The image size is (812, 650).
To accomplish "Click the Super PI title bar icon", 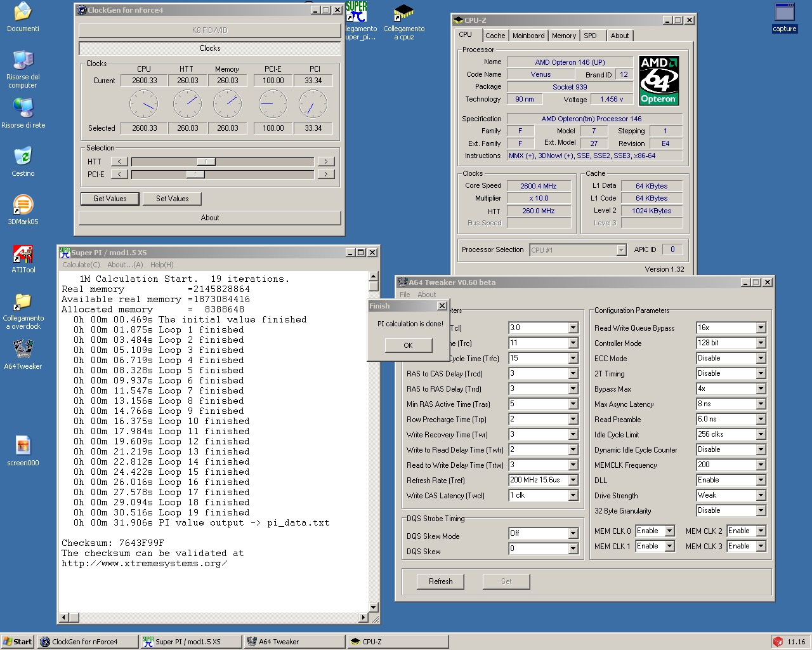I will [65, 252].
